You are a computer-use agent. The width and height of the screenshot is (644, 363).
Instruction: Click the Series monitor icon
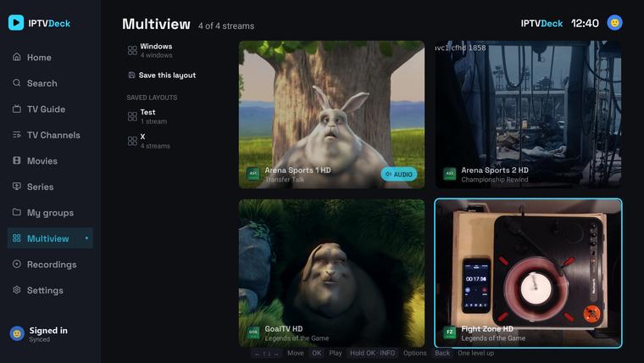(x=17, y=187)
